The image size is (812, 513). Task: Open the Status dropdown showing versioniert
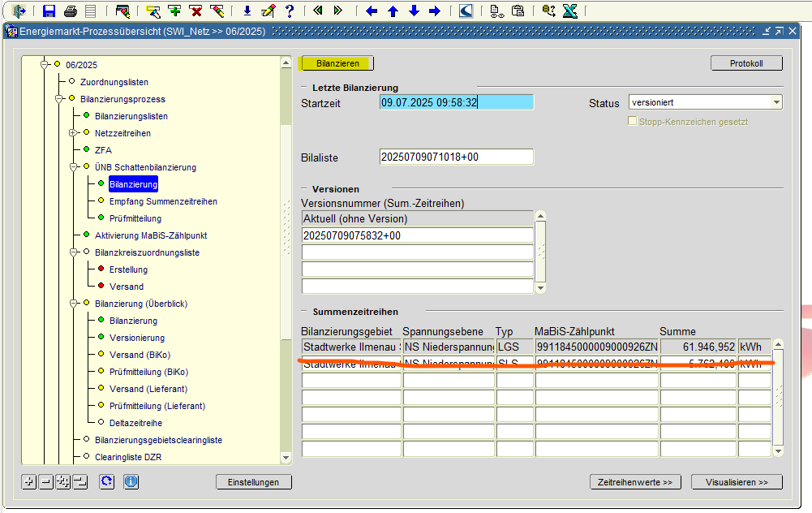(776, 102)
